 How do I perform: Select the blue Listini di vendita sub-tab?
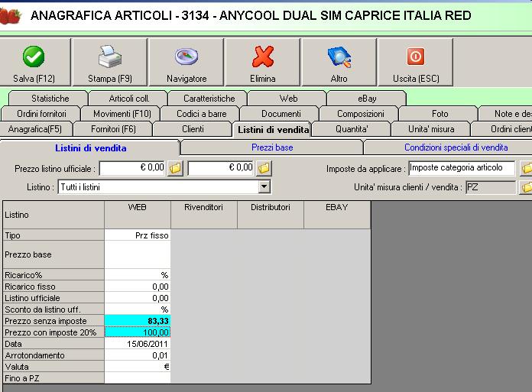(91, 148)
